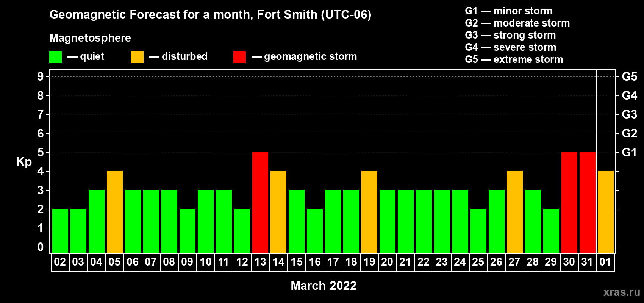The height and width of the screenshot is (303, 644).
Task: Click the red bar for March 30
Action: pyautogui.click(x=569, y=202)
